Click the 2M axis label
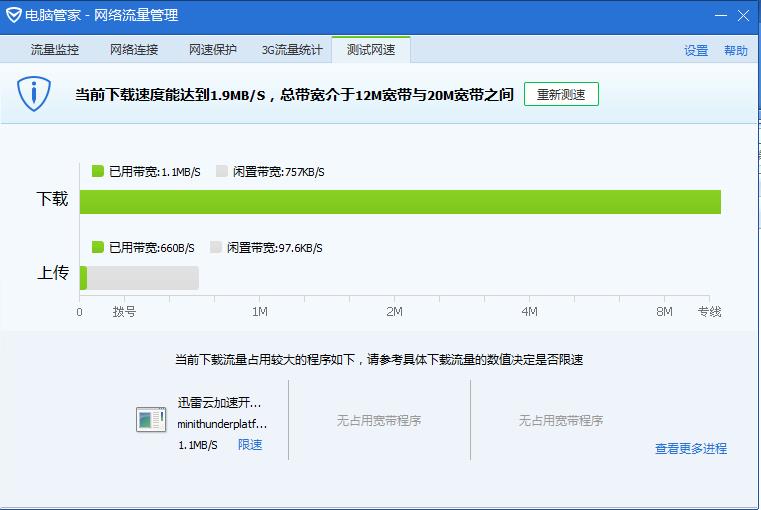The height and width of the screenshot is (510, 761). pyautogui.click(x=395, y=312)
